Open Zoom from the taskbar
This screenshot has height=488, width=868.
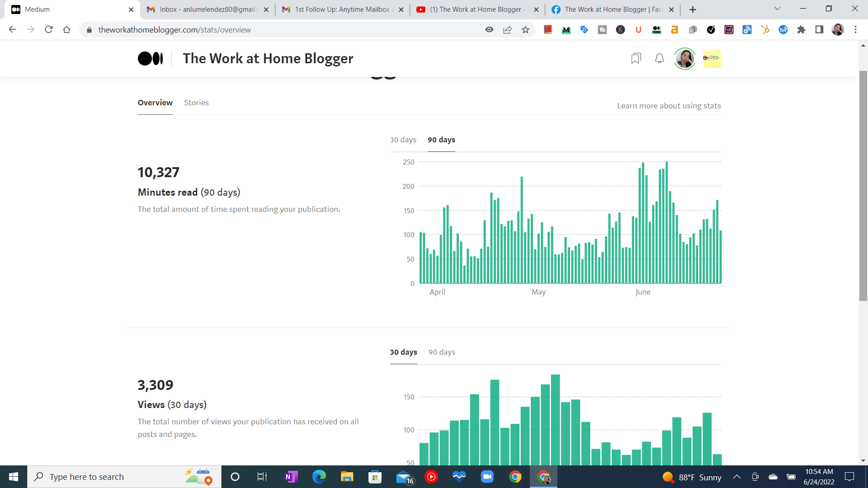click(x=487, y=477)
